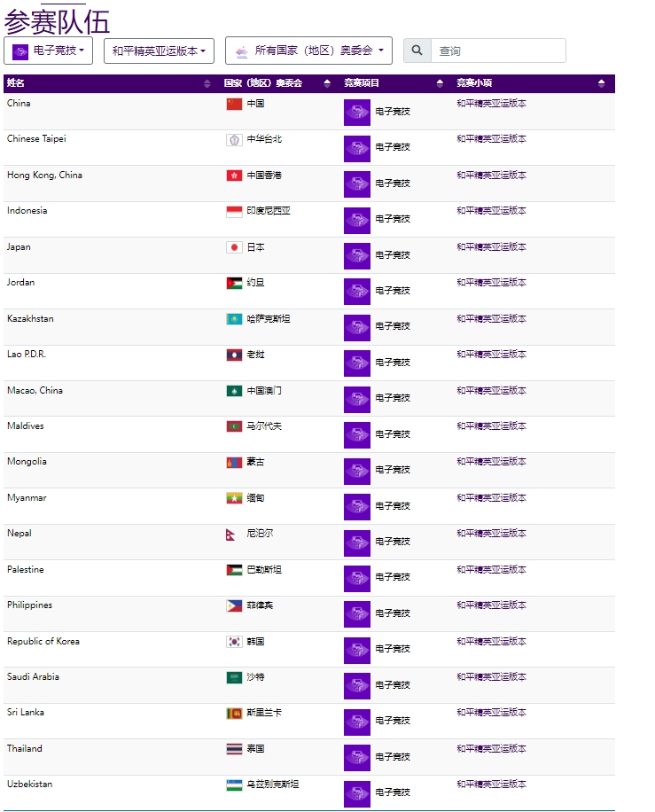655x812 pixels.
Task: Click 印度尼西亚 in the NOC column
Action: coord(269,211)
